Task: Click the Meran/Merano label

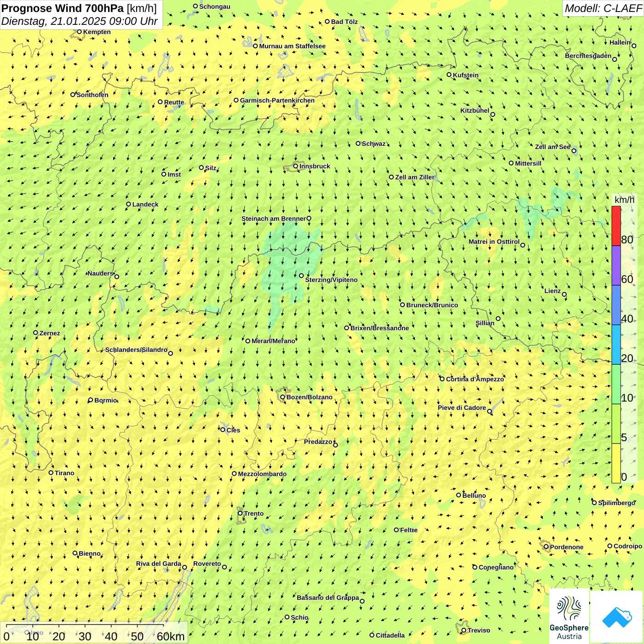Action: pyautogui.click(x=273, y=341)
